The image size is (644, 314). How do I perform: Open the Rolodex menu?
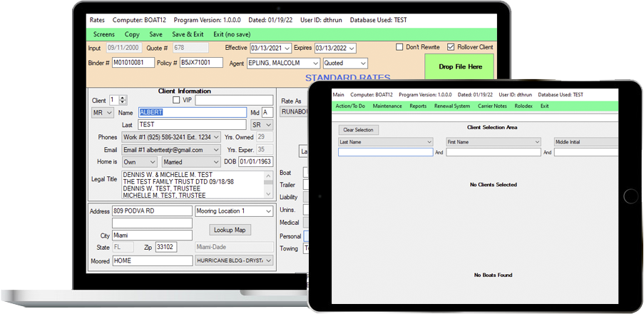point(523,106)
